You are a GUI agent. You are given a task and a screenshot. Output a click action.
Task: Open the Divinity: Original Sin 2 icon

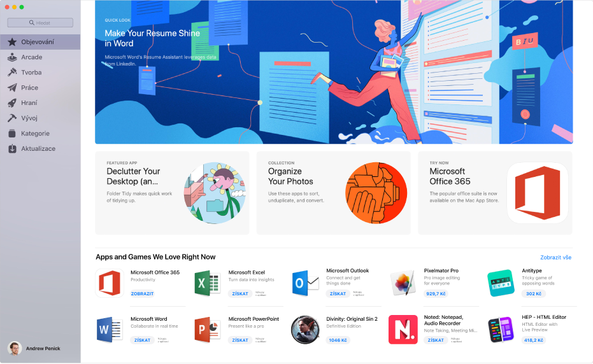point(305,330)
